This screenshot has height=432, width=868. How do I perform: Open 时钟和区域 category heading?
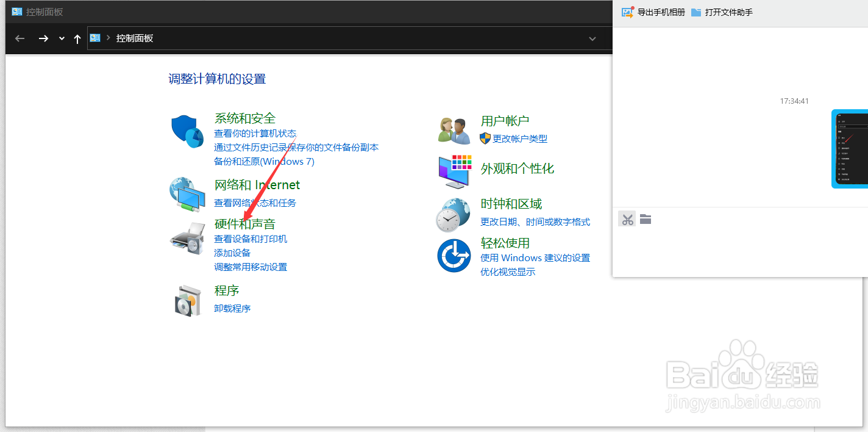point(511,204)
